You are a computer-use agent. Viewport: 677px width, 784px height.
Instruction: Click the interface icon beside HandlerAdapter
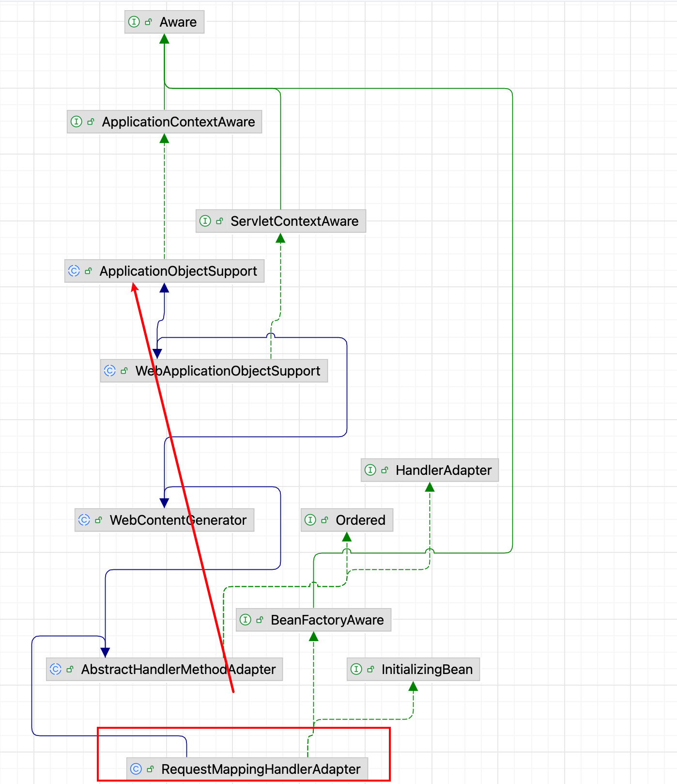point(370,470)
